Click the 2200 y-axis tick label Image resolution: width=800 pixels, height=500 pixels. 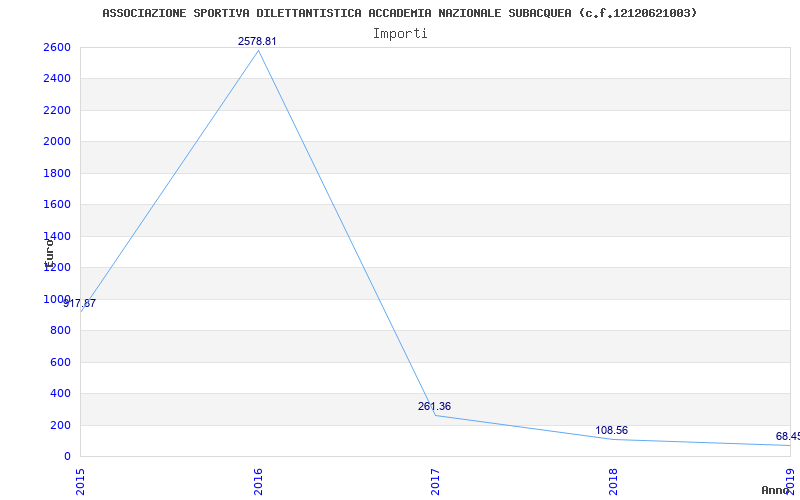57,110
